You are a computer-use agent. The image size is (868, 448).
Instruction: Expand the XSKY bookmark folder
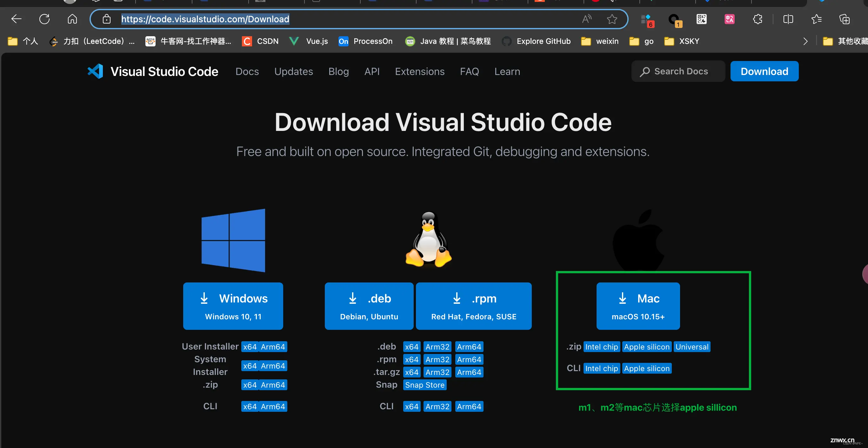pyautogui.click(x=682, y=41)
